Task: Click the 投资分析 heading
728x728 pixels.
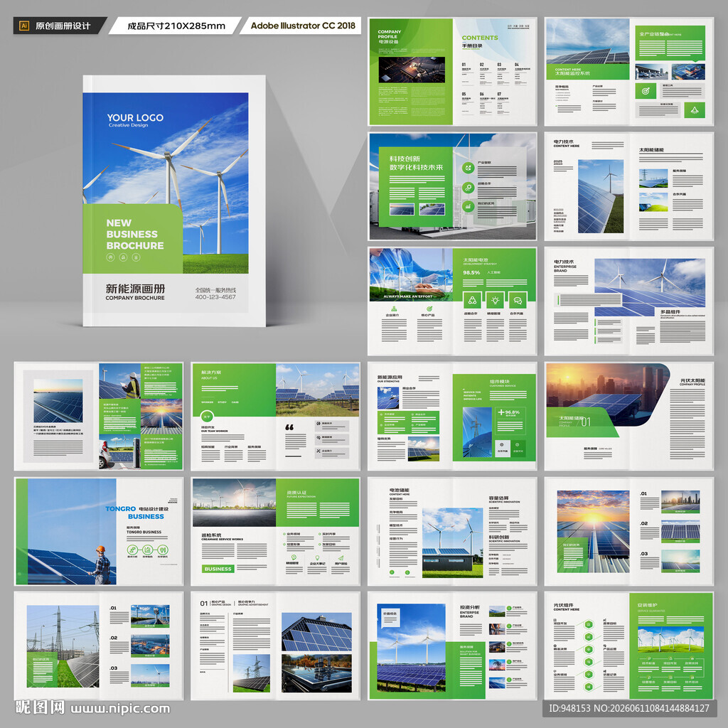Action: click(469, 607)
